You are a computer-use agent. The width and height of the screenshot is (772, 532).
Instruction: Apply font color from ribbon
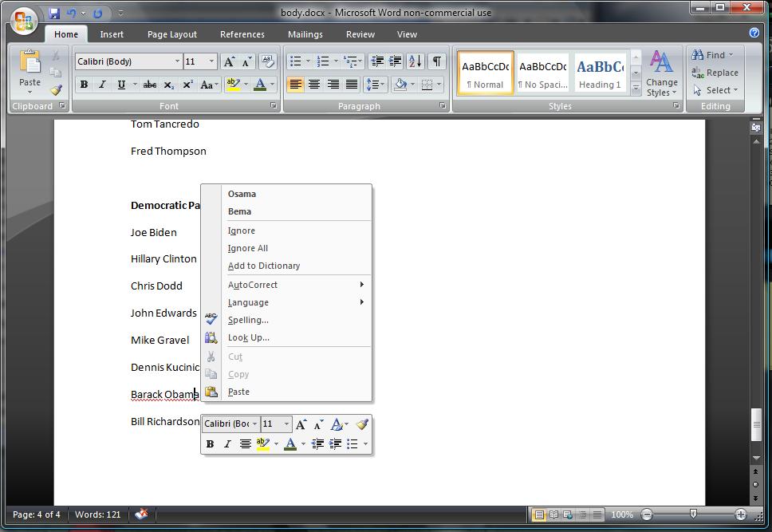click(260, 85)
